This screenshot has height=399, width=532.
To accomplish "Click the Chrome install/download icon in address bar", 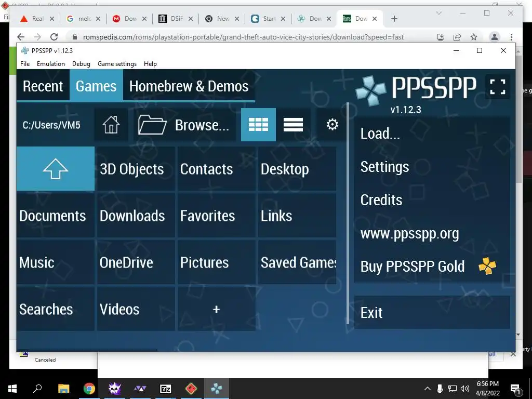I will 441,37.
